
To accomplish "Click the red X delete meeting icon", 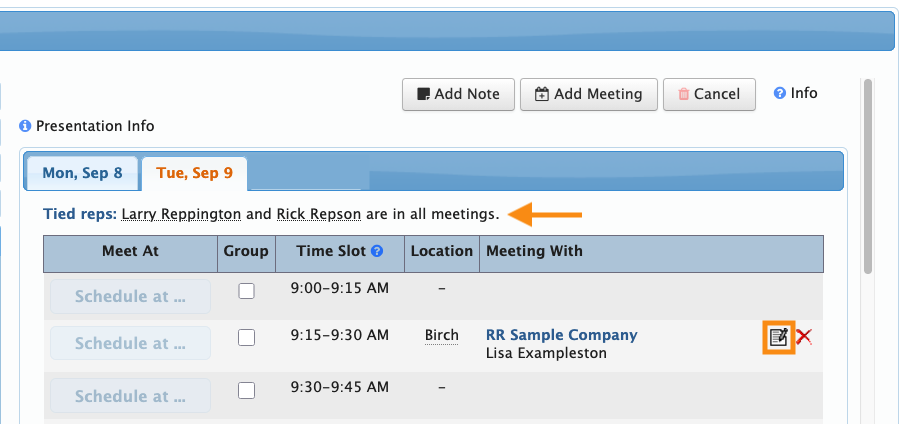I will (803, 338).
